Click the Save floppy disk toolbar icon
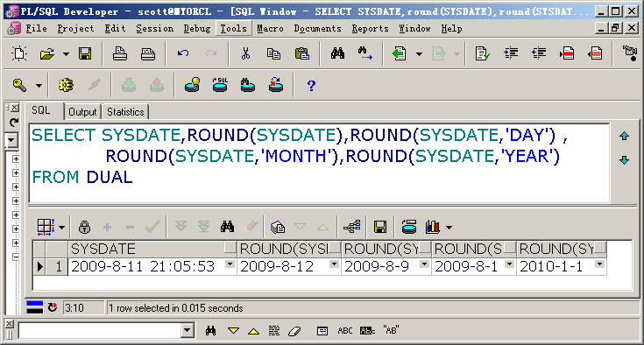The height and width of the screenshot is (345, 644). 85,53
